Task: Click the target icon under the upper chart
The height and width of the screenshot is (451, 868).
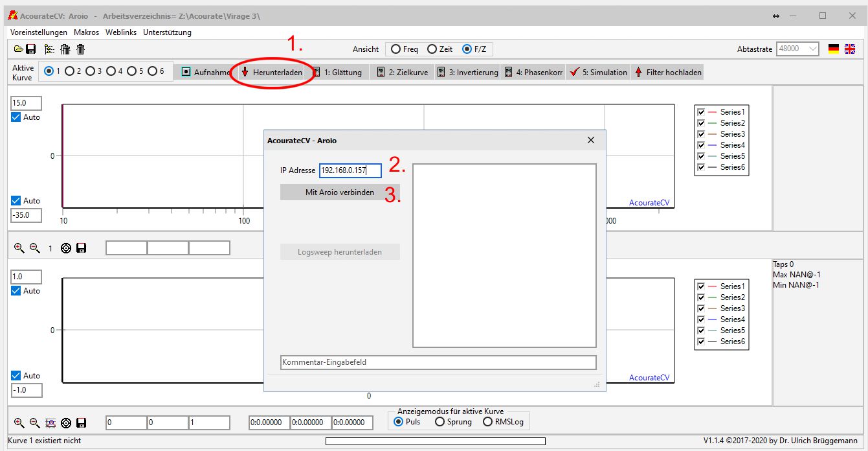Action: click(66, 248)
